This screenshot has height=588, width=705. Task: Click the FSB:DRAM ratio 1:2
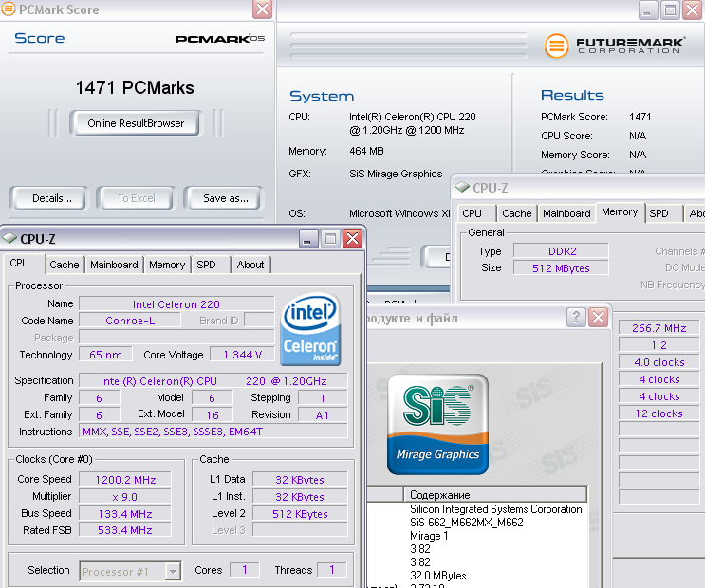pos(659,345)
